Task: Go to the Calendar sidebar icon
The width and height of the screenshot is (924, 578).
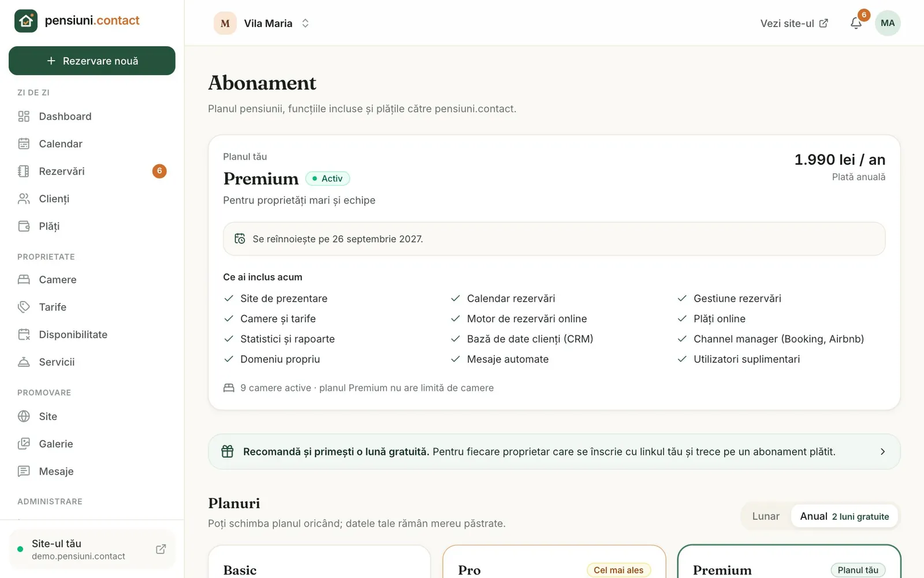Action: pyautogui.click(x=24, y=143)
